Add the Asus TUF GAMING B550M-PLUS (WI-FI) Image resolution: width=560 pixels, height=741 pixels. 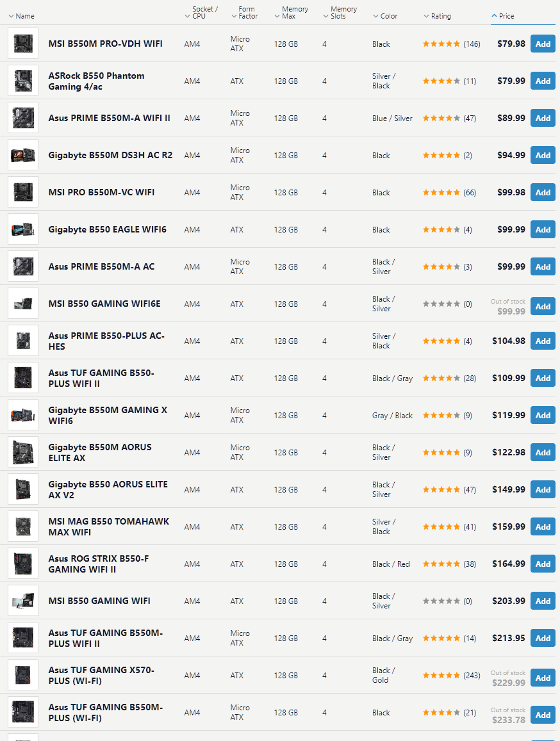point(543,715)
